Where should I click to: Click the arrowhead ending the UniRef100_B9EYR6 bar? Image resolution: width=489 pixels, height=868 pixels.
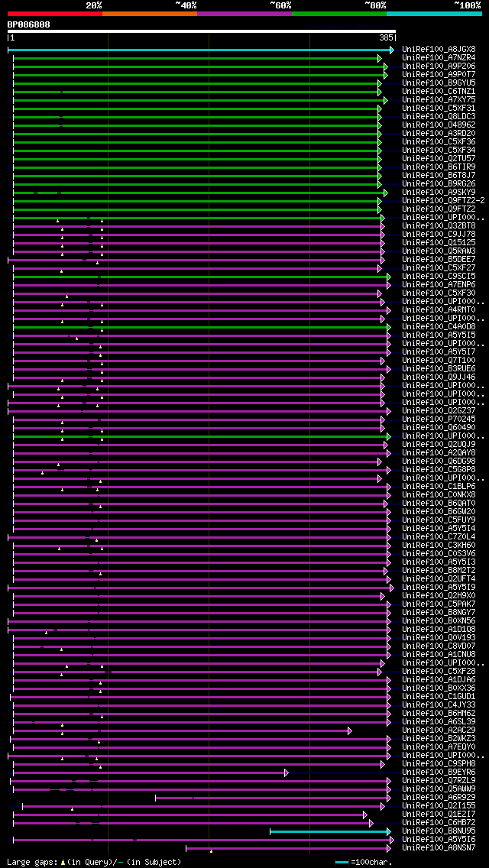click(x=287, y=772)
